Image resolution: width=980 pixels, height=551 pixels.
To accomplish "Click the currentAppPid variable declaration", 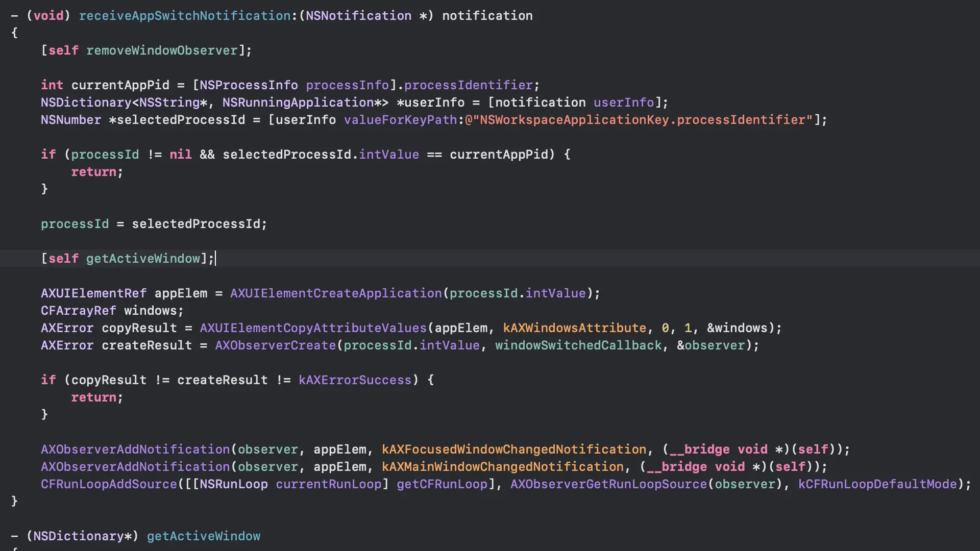I will tap(120, 85).
